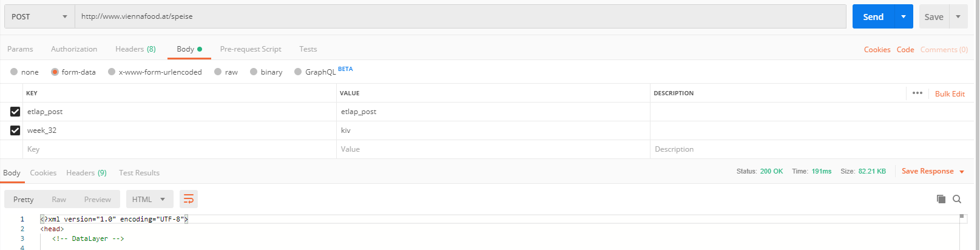This screenshot has width=980, height=250.
Task: Toggle the etlap_post row checkbox
Action: pos(15,112)
